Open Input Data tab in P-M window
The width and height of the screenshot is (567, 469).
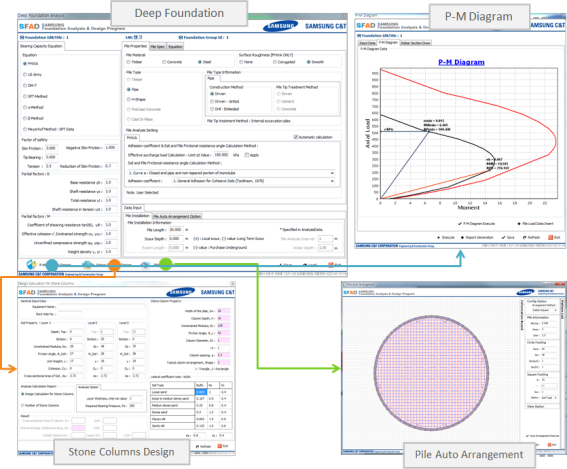pos(367,43)
